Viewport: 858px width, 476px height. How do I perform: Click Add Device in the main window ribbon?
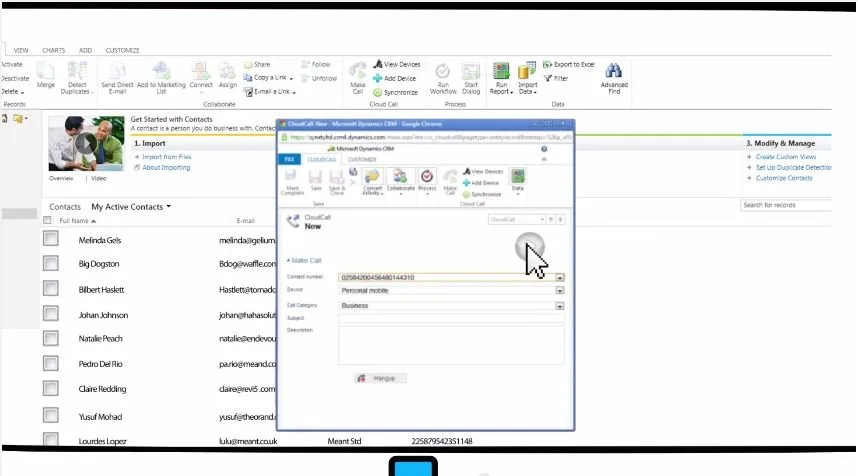point(395,78)
